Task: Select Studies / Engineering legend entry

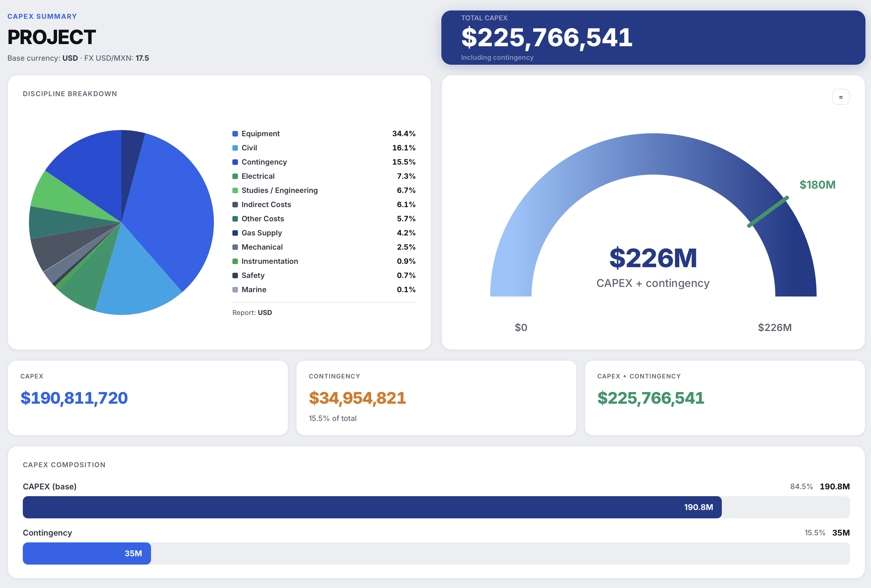Action: [279, 190]
